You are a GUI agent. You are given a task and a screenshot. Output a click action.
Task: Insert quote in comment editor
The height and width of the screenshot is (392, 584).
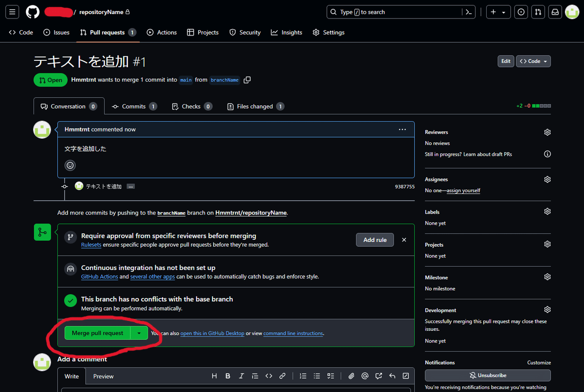click(x=255, y=376)
